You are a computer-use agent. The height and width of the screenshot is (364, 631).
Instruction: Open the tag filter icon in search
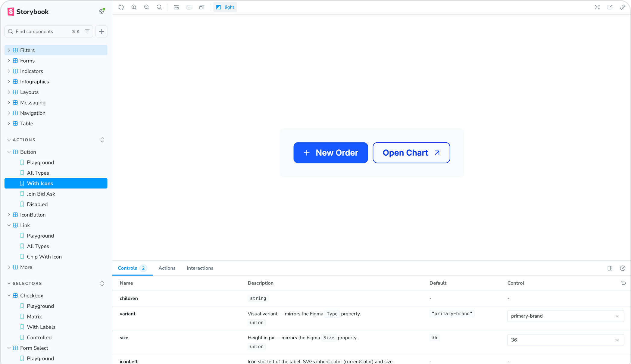(87, 31)
